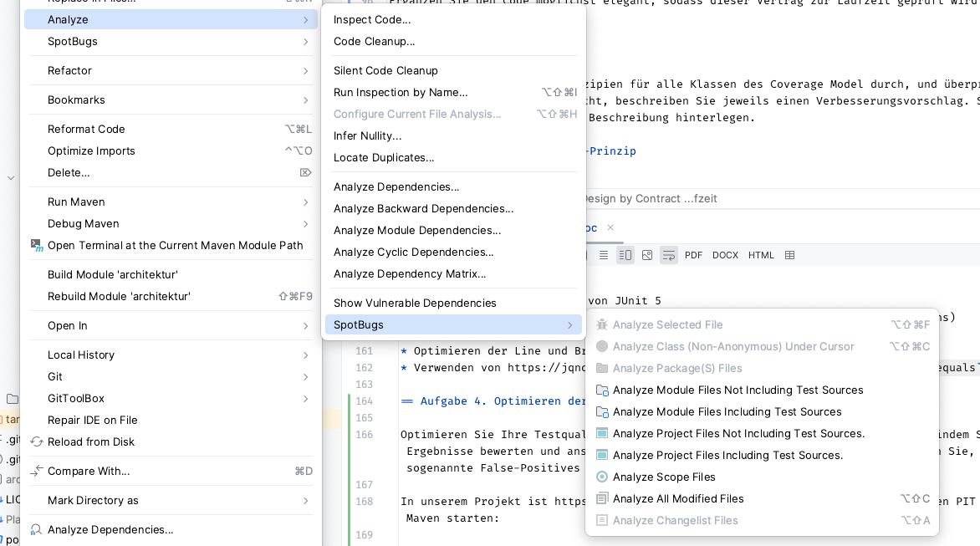The width and height of the screenshot is (980, 546).
Task: Click the Open Terminal at Maven Module icon
Action: coord(37,245)
